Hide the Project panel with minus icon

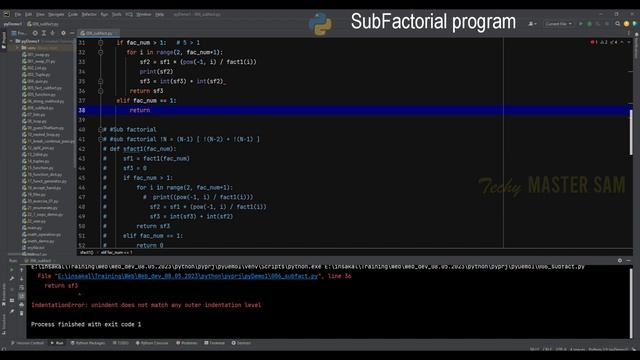click(x=72, y=33)
